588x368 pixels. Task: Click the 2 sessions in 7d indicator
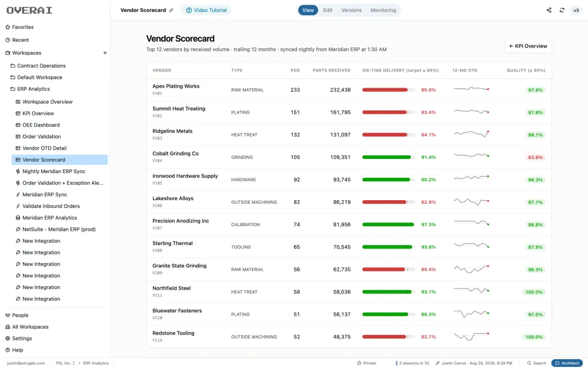(x=412, y=363)
